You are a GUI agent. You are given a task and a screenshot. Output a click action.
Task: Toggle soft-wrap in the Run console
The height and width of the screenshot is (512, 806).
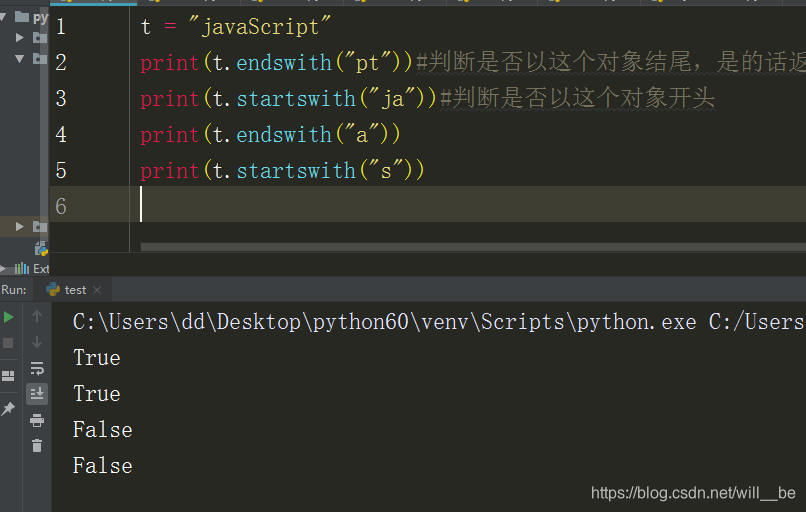click(37, 369)
